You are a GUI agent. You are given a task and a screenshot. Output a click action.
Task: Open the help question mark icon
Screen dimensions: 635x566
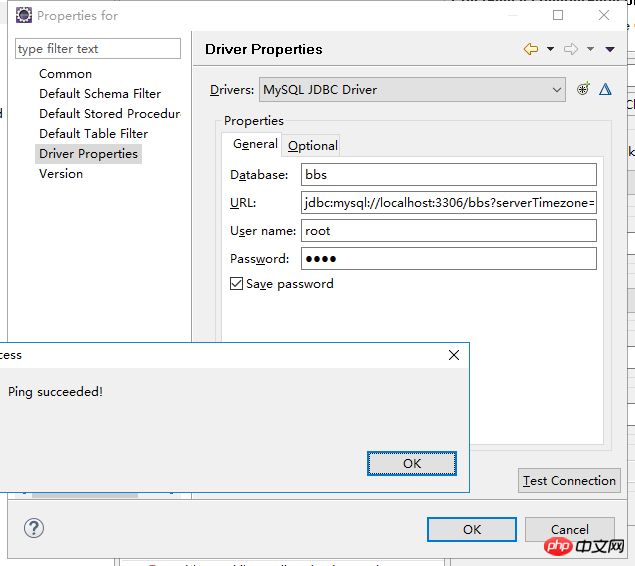(x=34, y=528)
